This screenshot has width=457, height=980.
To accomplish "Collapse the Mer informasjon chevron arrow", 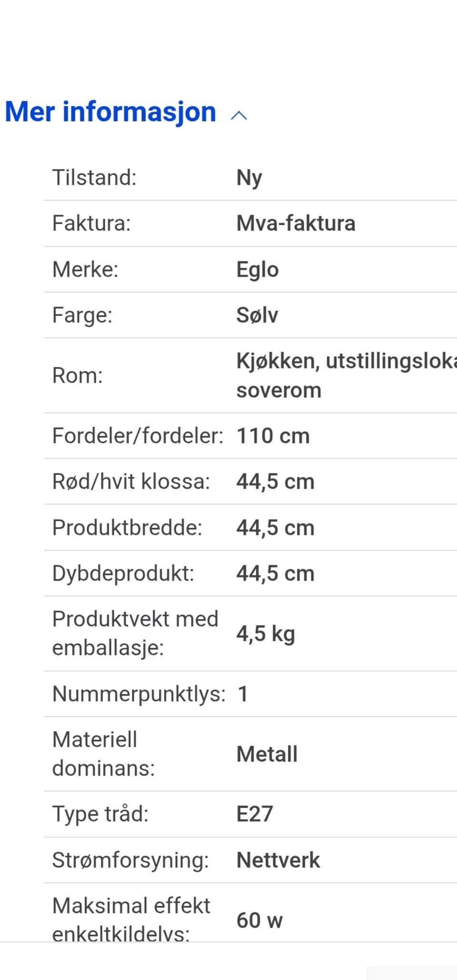I will [239, 115].
